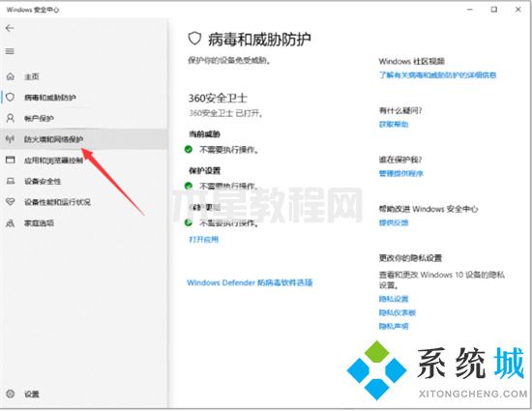Click the gear icon for 设置
Image resolution: width=532 pixels, height=411 pixels.
coord(11,394)
